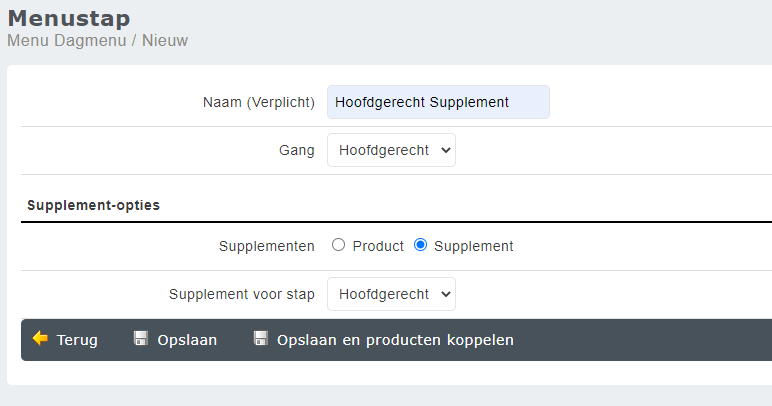This screenshot has width=772, height=406.
Task: Click the yellow back arrow icon
Action: (40, 339)
